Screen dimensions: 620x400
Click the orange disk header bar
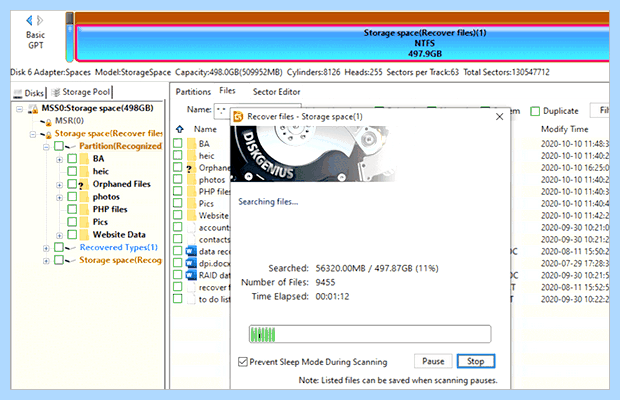342,18
